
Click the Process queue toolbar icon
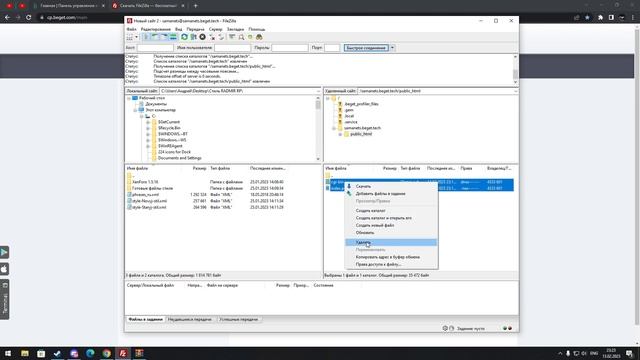[x=193, y=37]
